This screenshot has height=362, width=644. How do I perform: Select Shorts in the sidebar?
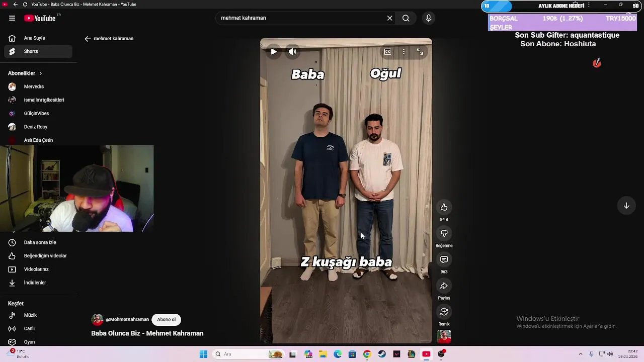[38, 51]
